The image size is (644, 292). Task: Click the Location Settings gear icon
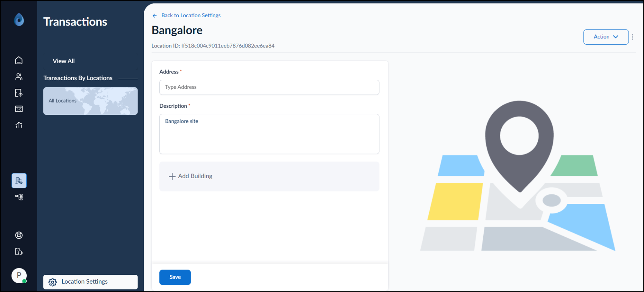(52, 282)
